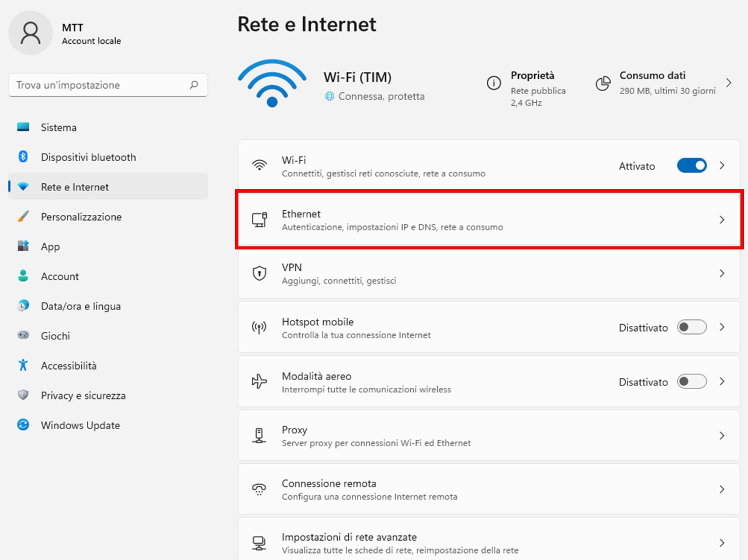Expand the Proxy settings chevron
The width and height of the screenshot is (748, 560).
point(722,436)
